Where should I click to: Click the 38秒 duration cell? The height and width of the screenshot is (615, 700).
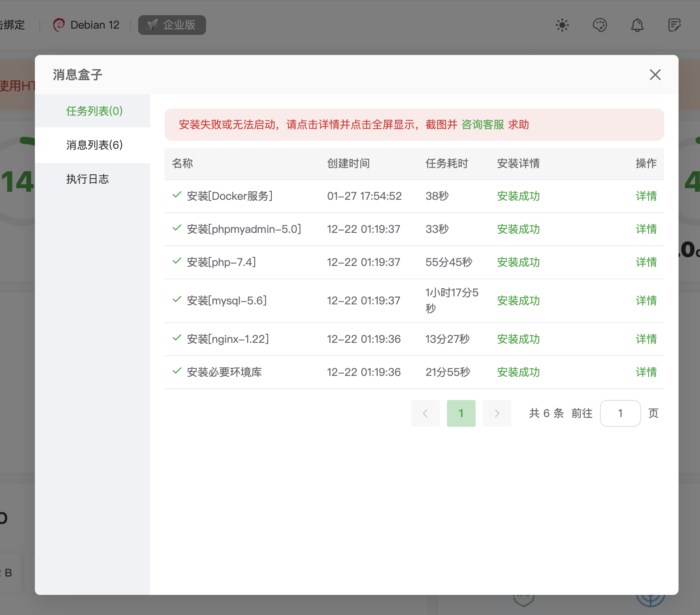click(437, 196)
